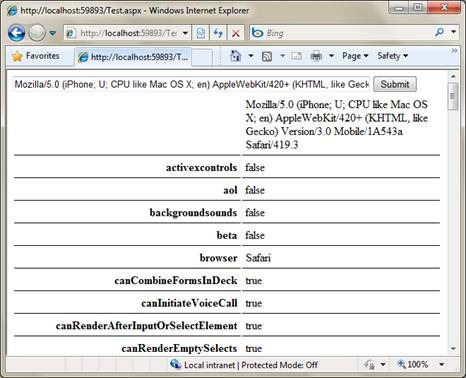Click the vertical scrollbar thumb
Screen dimensions: 466x378
[453, 96]
